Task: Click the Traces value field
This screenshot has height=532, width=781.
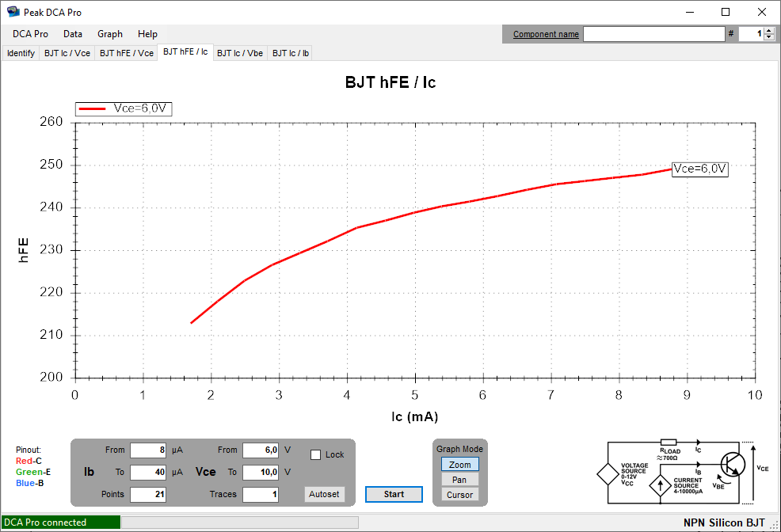Action: tap(261, 494)
